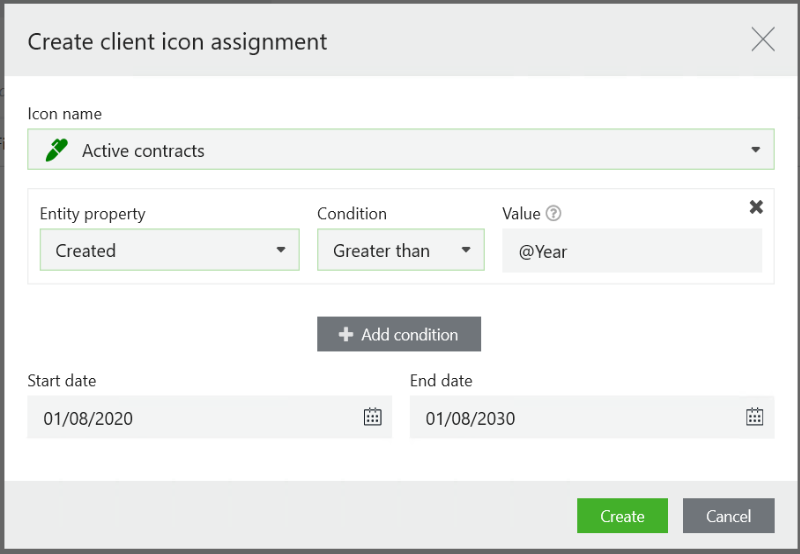Click the Condition dropdown caret
Viewport: 800px width, 554px height.
tap(466, 250)
